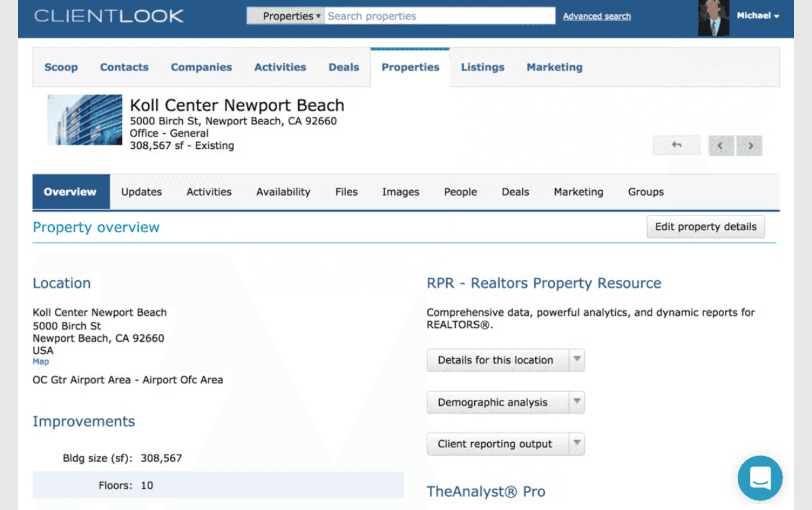Open the Michael user menu
The image size is (812, 510).
(x=758, y=16)
